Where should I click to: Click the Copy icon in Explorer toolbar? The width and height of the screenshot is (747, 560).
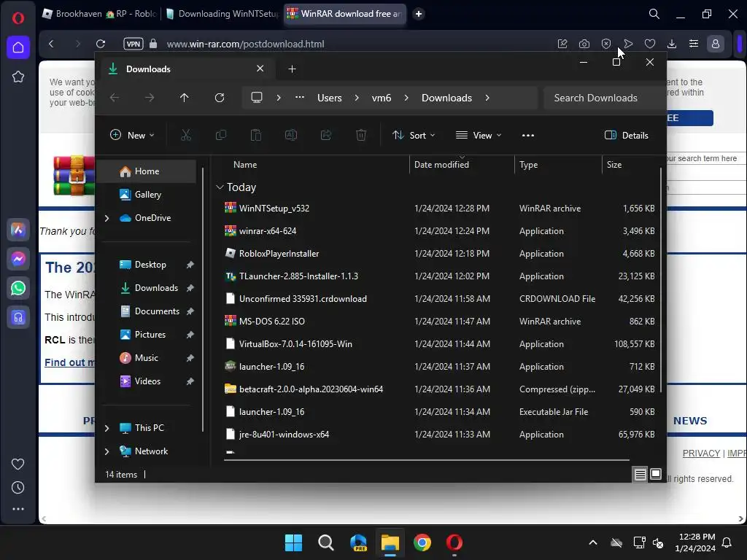coord(220,135)
